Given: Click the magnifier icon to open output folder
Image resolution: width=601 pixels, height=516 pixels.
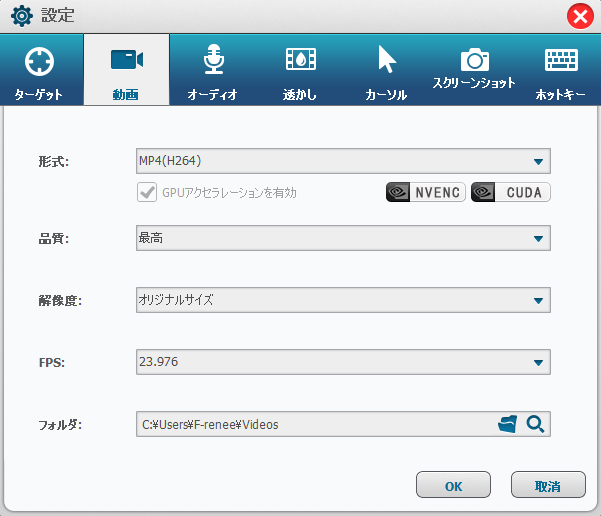Looking at the screenshot, I should pyautogui.click(x=535, y=424).
